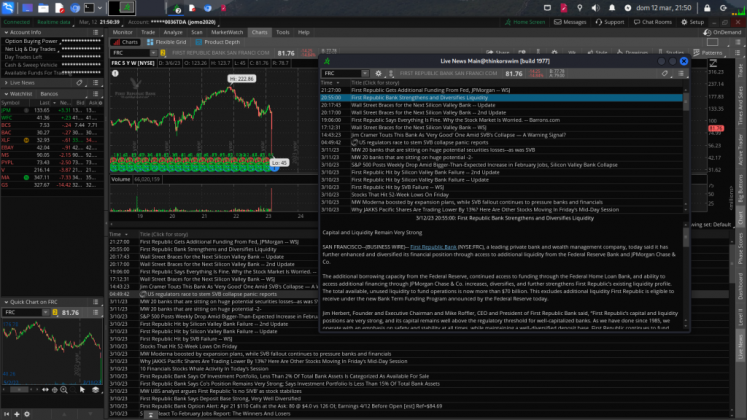Add a gadget with the sidebar plus icon
Image resolution: width=747 pixels, height=420 pixels.
tap(17, 414)
